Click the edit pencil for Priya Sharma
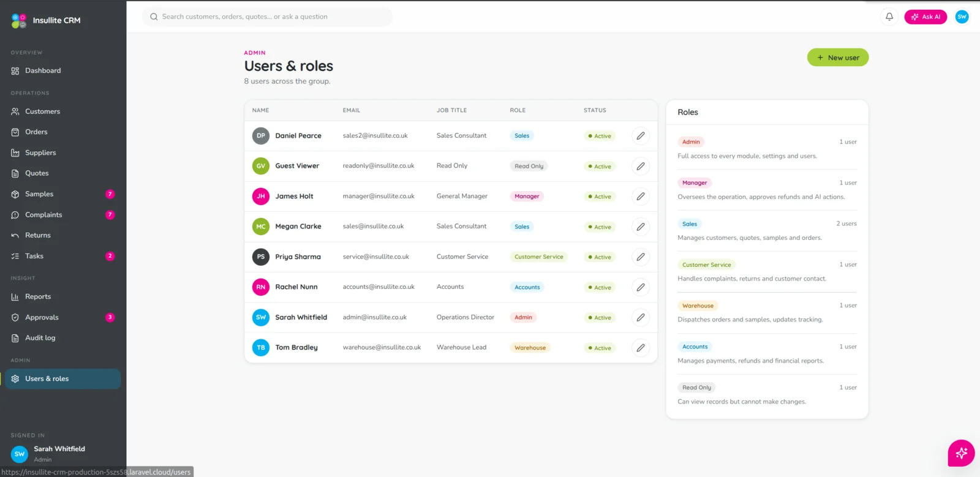 tap(640, 257)
